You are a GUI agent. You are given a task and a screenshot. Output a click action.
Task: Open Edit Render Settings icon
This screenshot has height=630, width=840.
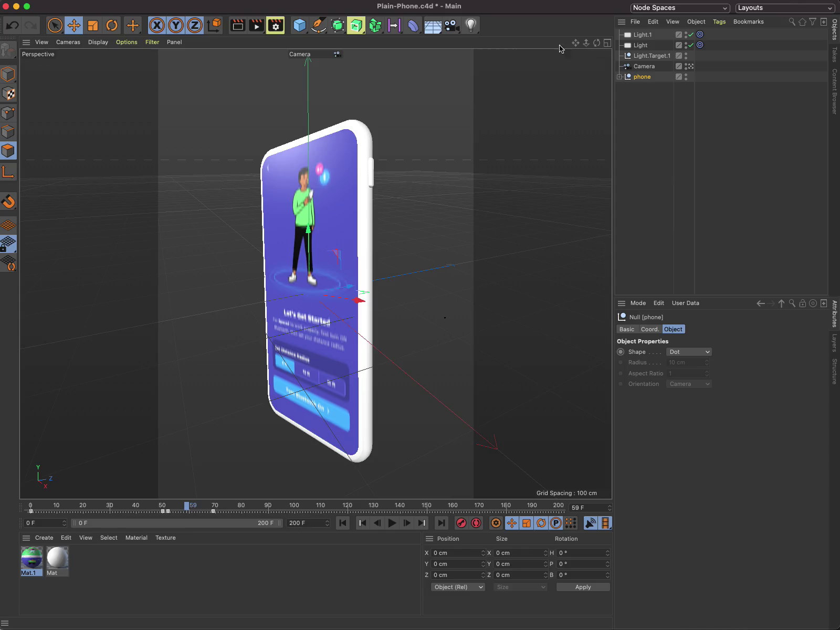tap(275, 25)
